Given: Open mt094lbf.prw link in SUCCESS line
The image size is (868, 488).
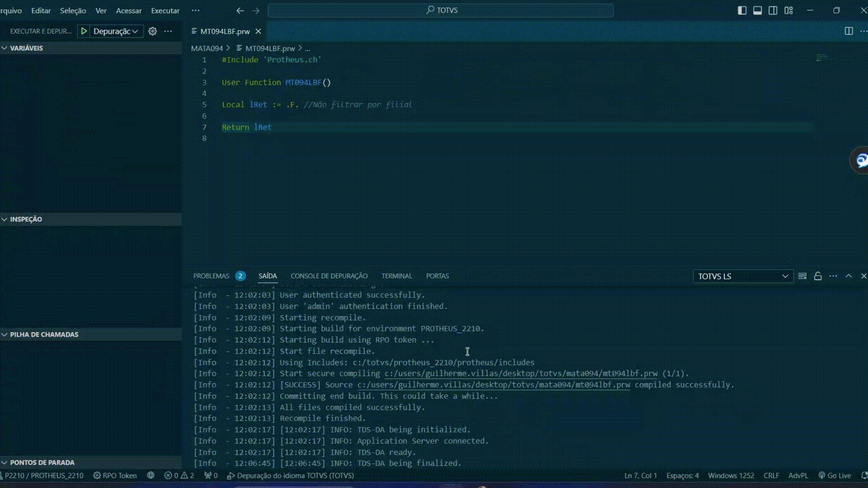Looking at the screenshot, I should pyautogui.click(x=494, y=385).
